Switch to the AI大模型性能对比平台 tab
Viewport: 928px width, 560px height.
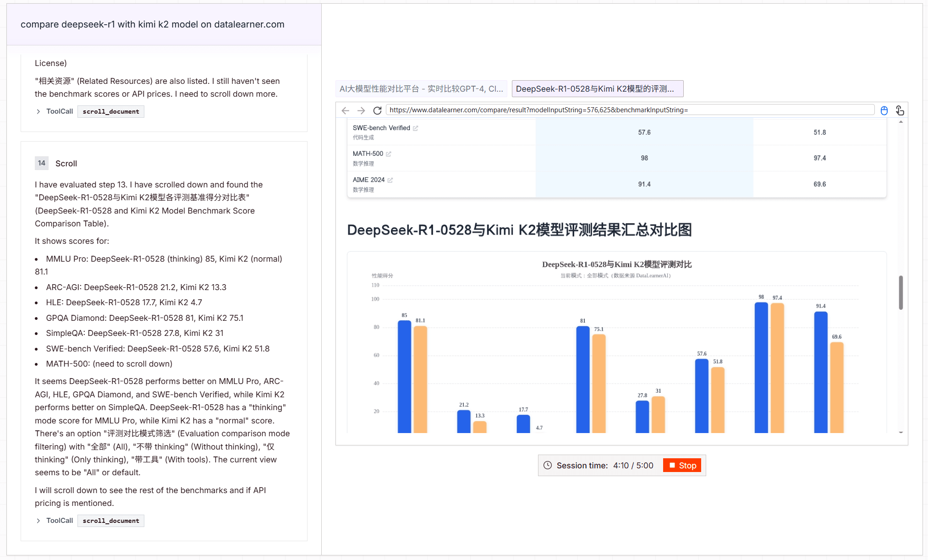[421, 89]
